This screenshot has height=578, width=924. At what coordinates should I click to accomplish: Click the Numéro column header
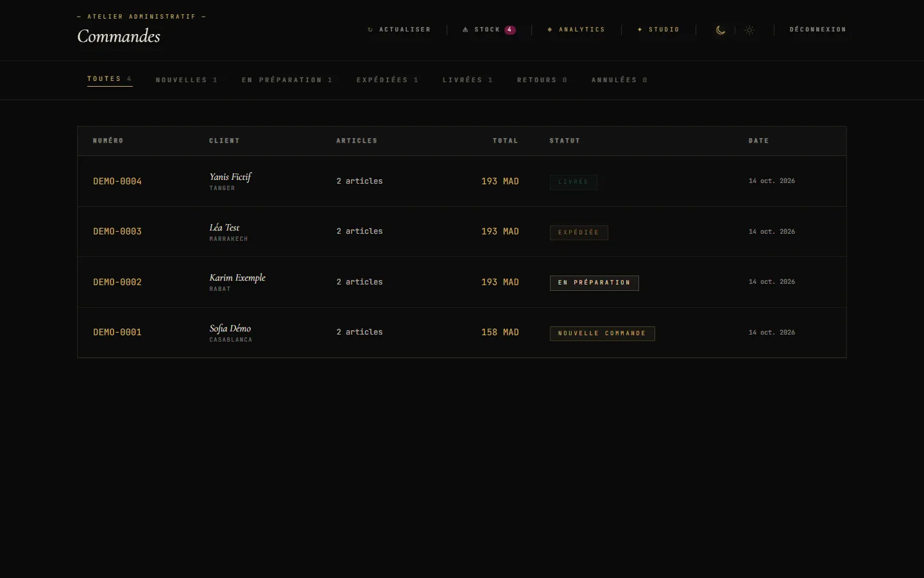pos(108,141)
